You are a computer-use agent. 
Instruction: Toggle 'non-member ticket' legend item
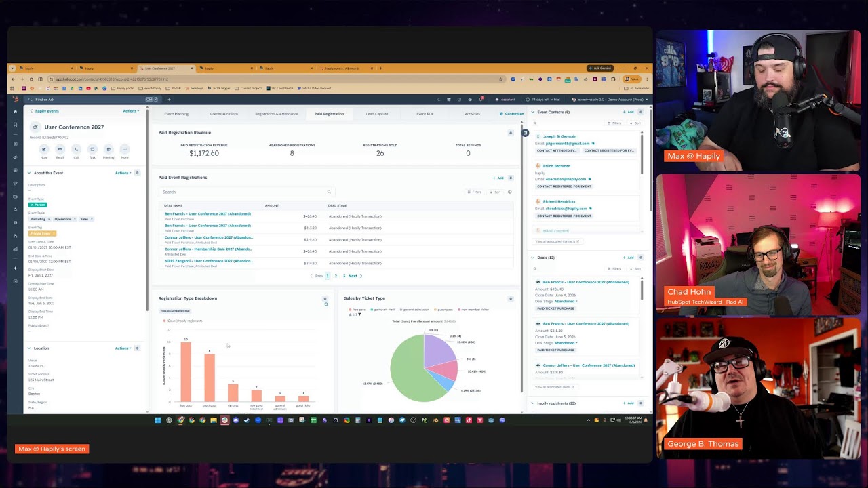[x=473, y=310]
